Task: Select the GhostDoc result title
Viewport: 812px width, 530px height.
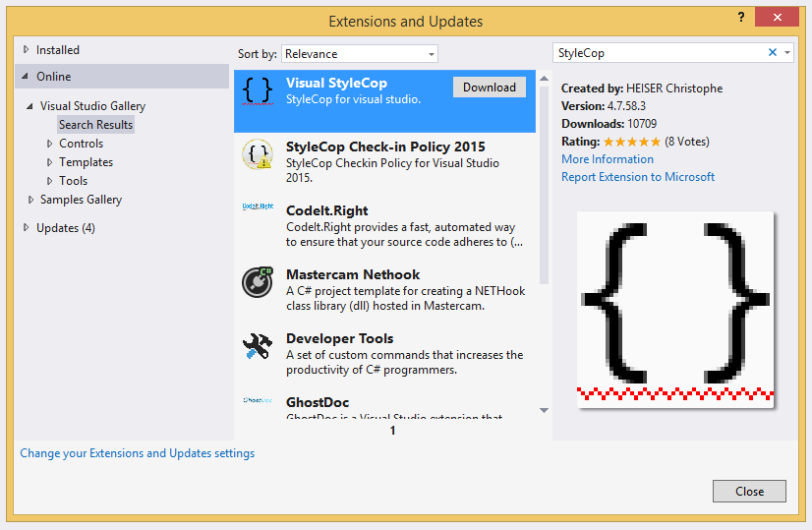Action: (x=318, y=402)
